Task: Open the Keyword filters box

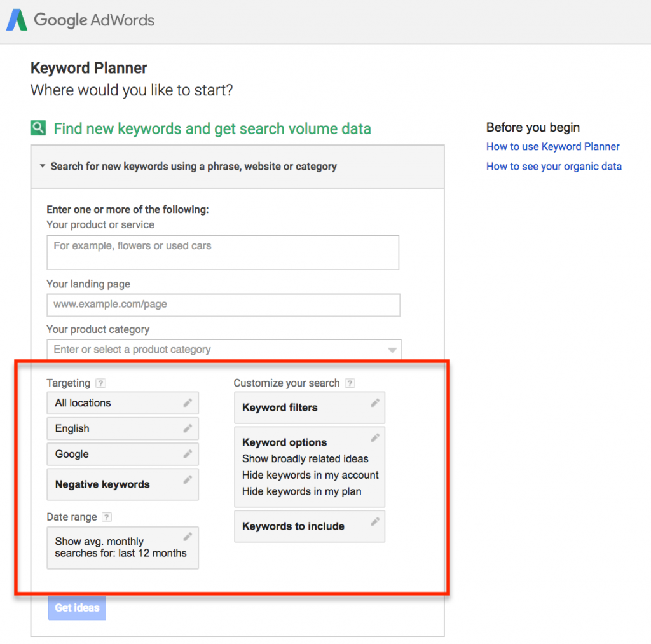Action: [310, 408]
